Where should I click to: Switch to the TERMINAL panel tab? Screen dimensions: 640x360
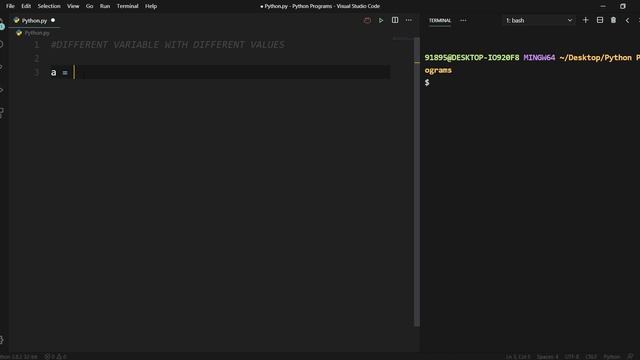(x=440, y=20)
